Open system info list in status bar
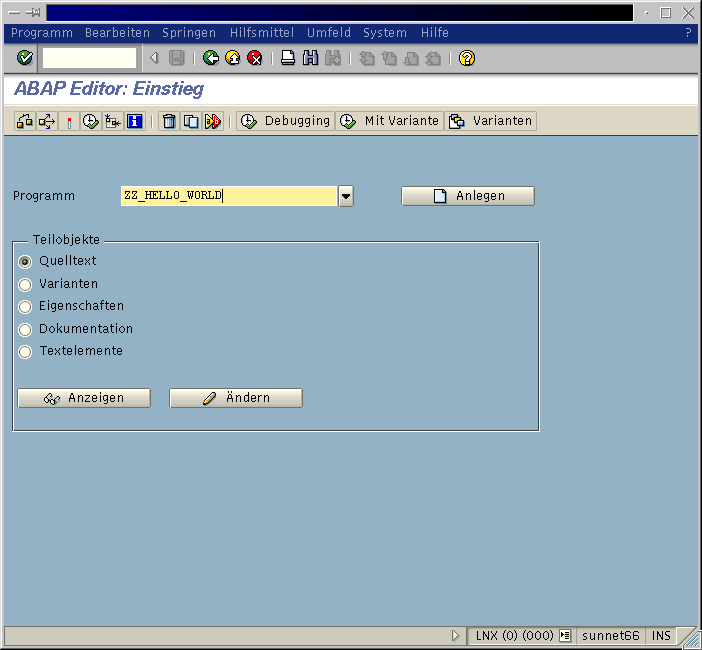 [x=565, y=636]
